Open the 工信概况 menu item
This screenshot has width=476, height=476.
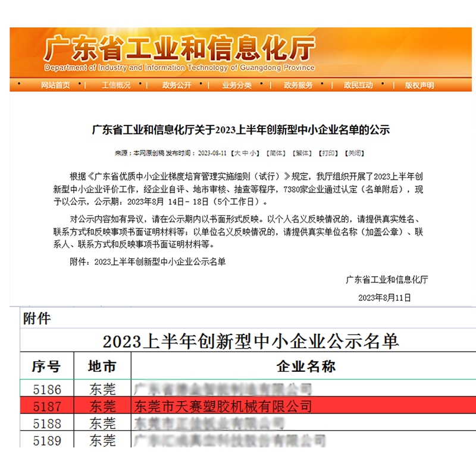point(116,85)
